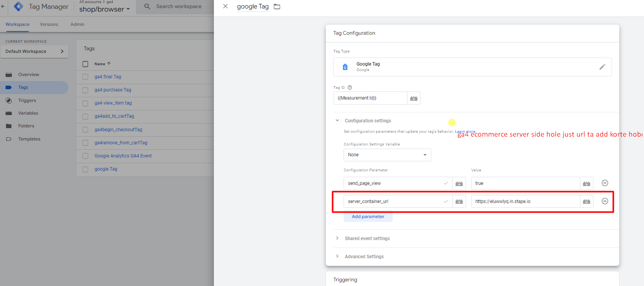This screenshot has width=644, height=286.
Task: Click the Variables sidebar icon
Action: pyautogui.click(x=8, y=113)
